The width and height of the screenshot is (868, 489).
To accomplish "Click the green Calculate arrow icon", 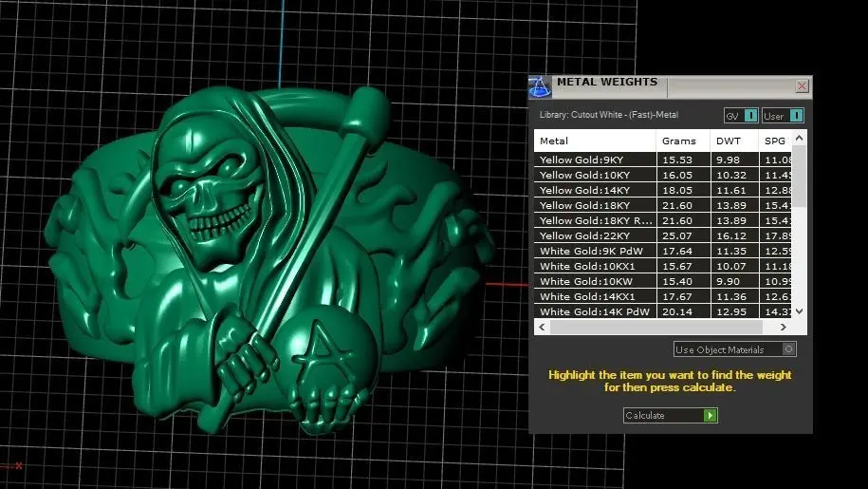I will click(x=710, y=415).
